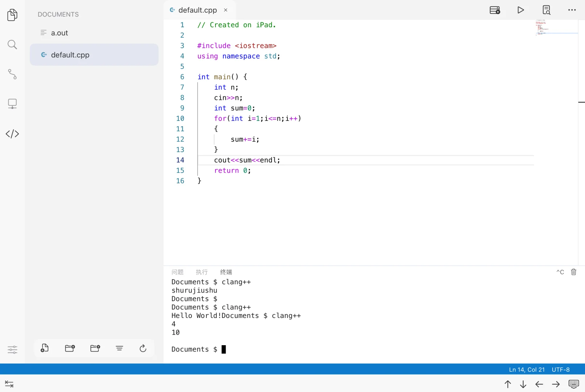
Task: Switch to the 执行 output tab
Action: [x=202, y=272]
